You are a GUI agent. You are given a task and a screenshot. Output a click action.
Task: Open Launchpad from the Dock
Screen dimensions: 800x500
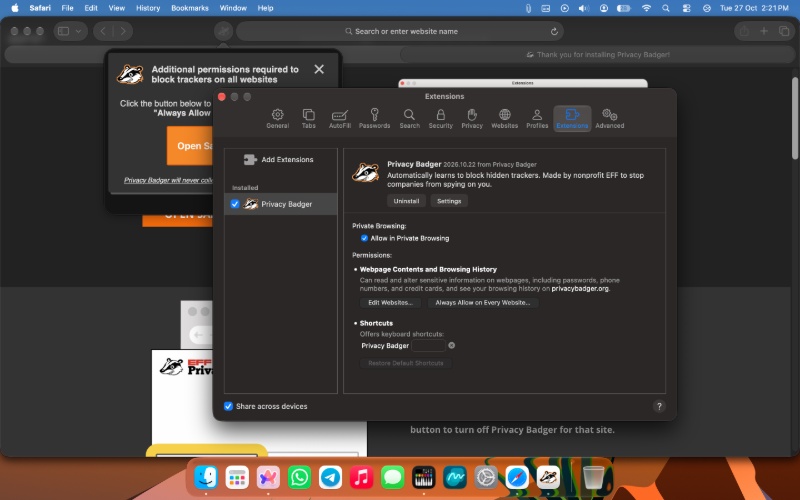click(x=237, y=478)
